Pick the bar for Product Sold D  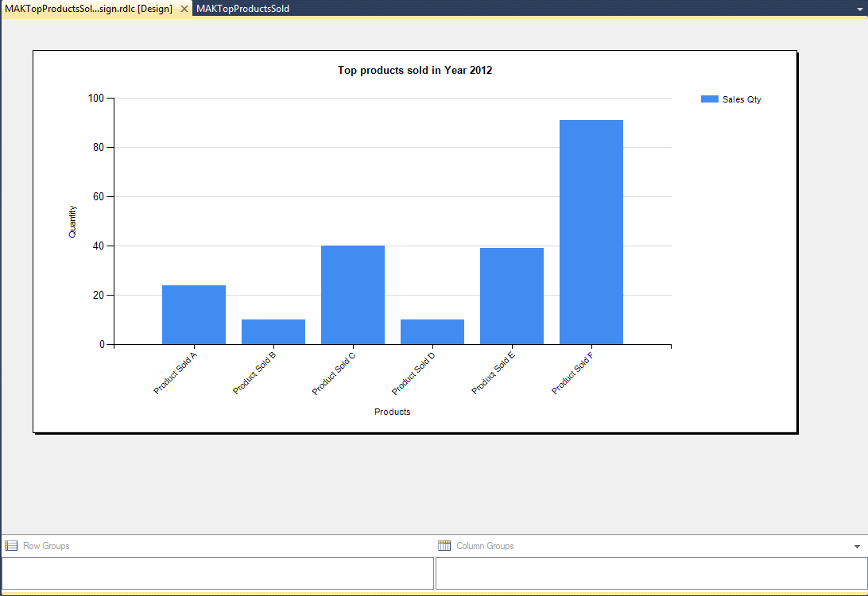(x=432, y=332)
